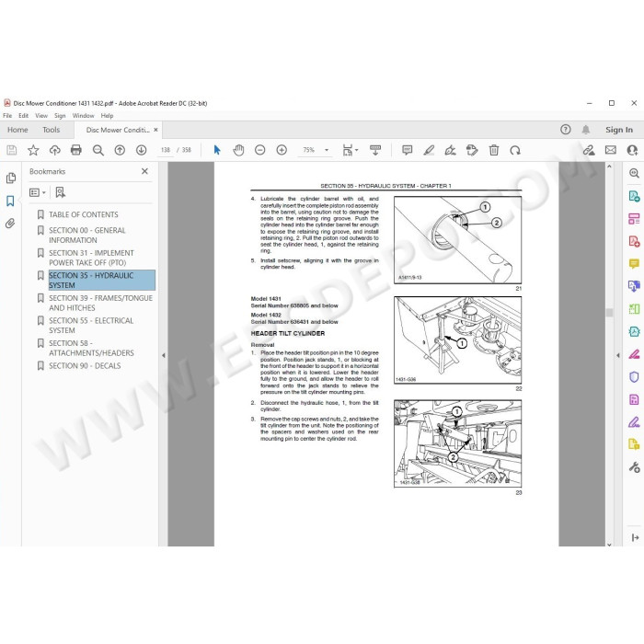Click the page number field showing 138
The image size is (644, 644).
(166, 150)
